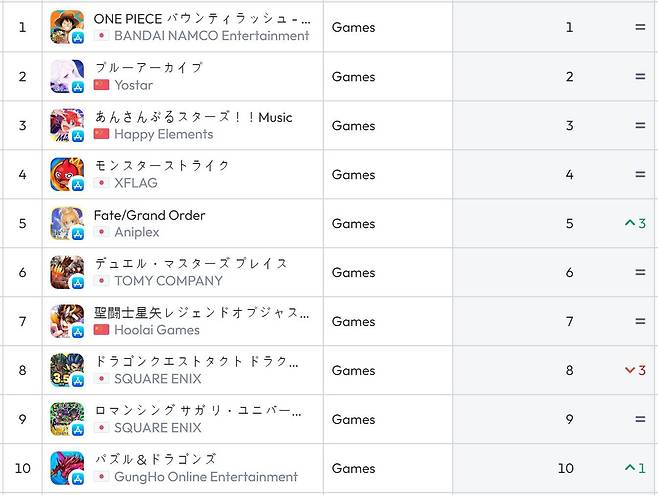Click the Hoolai Games publisher link
The height and width of the screenshot is (495, 658).
[x=157, y=330]
